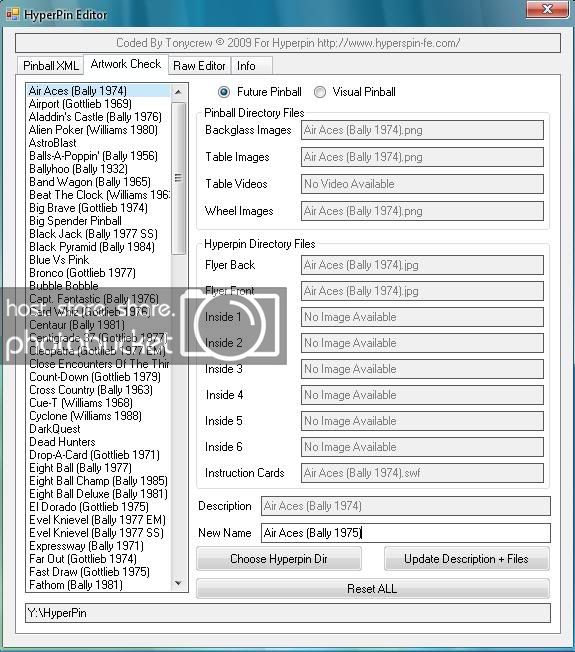Image resolution: width=575 pixels, height=652 pixels.
Task: Select Blue Vs Pink entry
Action: (x=99, y=259)
